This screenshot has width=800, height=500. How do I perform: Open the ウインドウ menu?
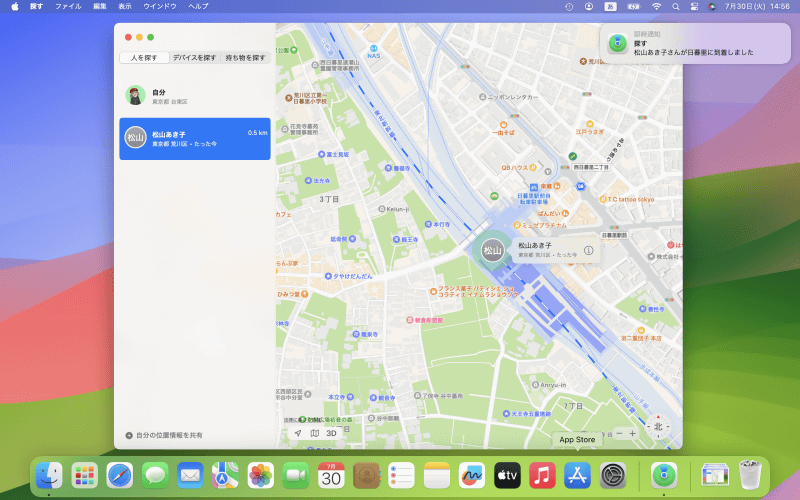[x=160, y=6]
